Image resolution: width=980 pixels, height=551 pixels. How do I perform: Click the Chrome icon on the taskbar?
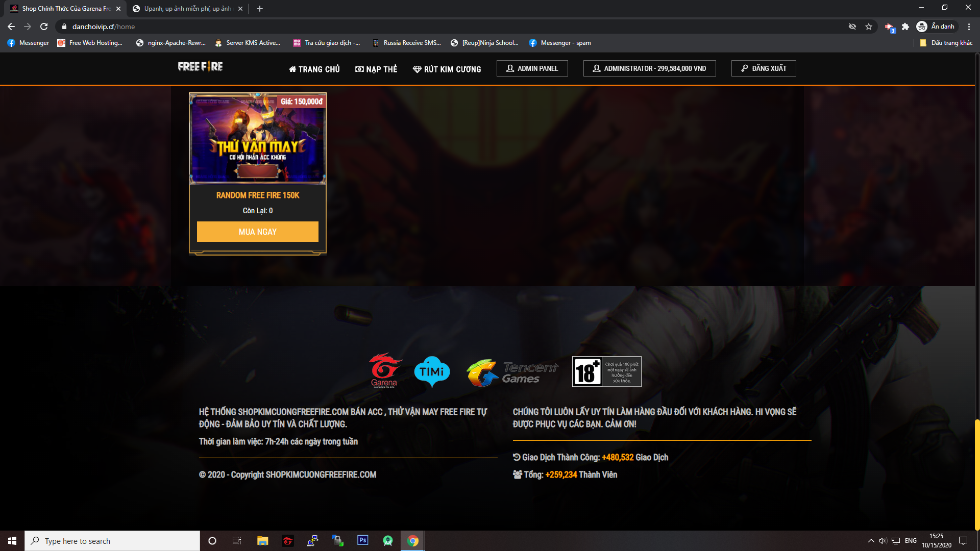413,541
